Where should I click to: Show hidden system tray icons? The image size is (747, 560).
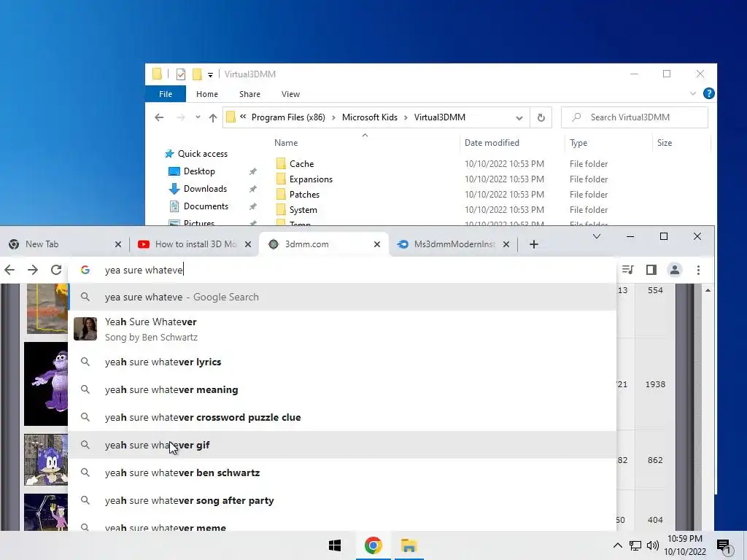click(x=617, y=545)
